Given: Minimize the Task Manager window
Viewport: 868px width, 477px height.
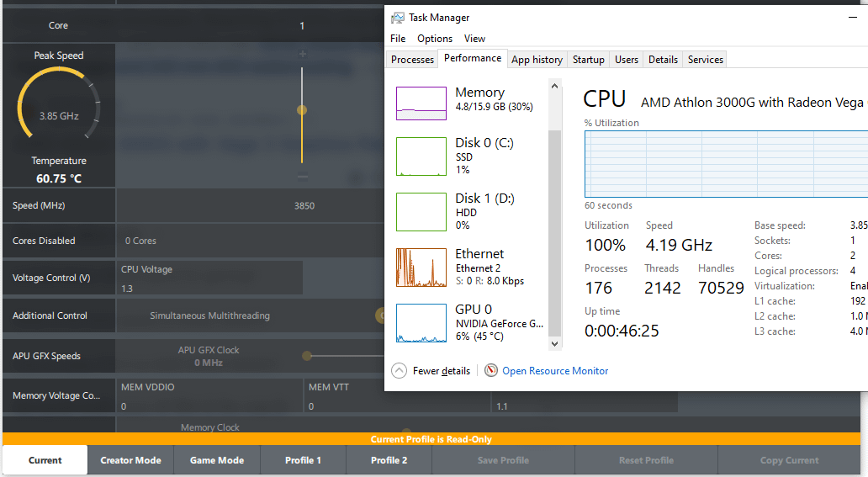Looking at the screenshot, I should coord(853,17).
